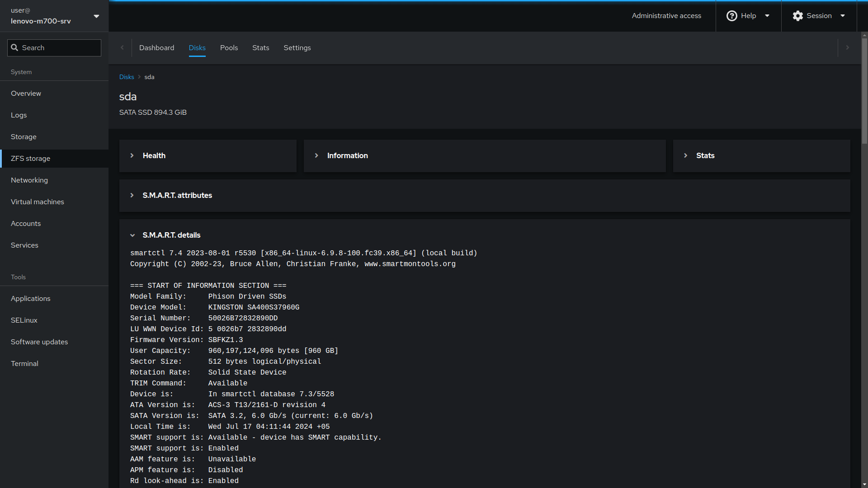Viewport: 868px width, 488px height.
Task: Click the search magnifier icon
Action: pos(14,47)
